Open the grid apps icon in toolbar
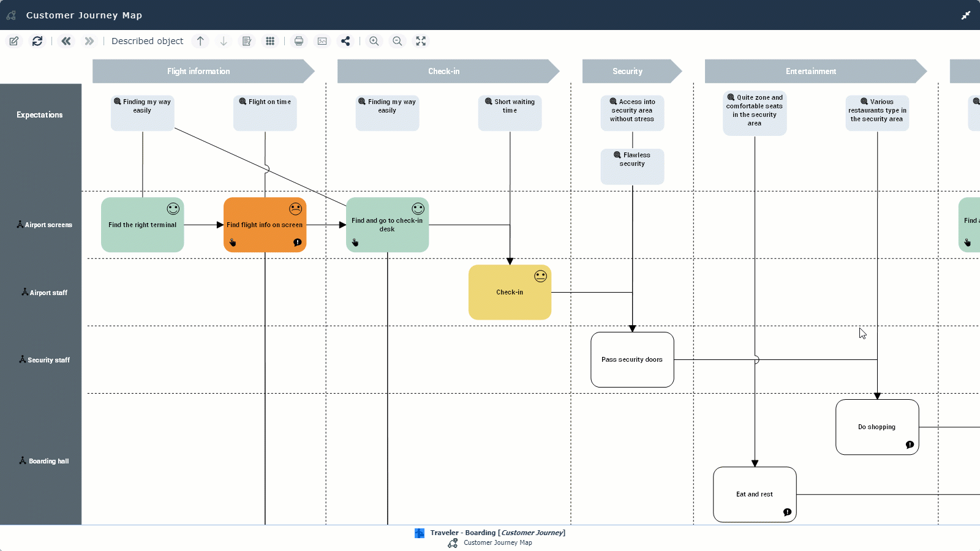 coord(270,41)
